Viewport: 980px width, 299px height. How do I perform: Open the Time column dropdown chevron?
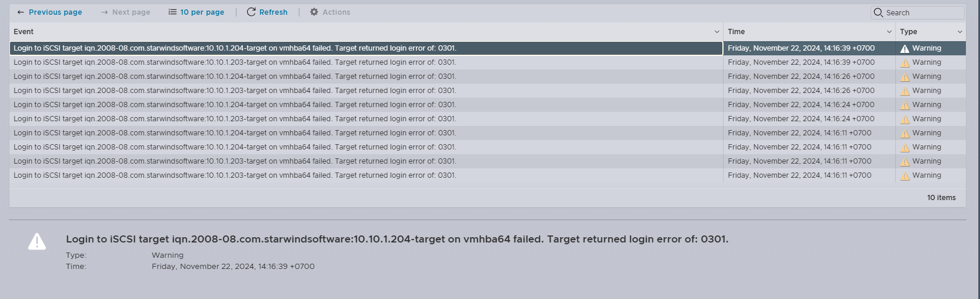pos(889,32)
